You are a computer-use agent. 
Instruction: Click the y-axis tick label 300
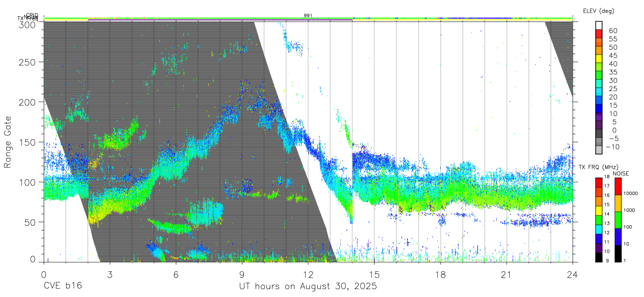tap(28, 24)
